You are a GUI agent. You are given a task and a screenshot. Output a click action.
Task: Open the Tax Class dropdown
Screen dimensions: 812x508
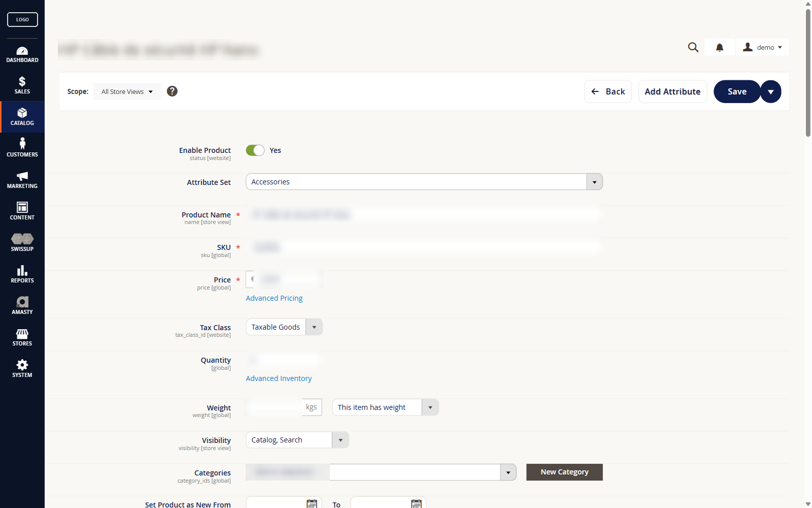pyautogui.click(x=284, y=327)
